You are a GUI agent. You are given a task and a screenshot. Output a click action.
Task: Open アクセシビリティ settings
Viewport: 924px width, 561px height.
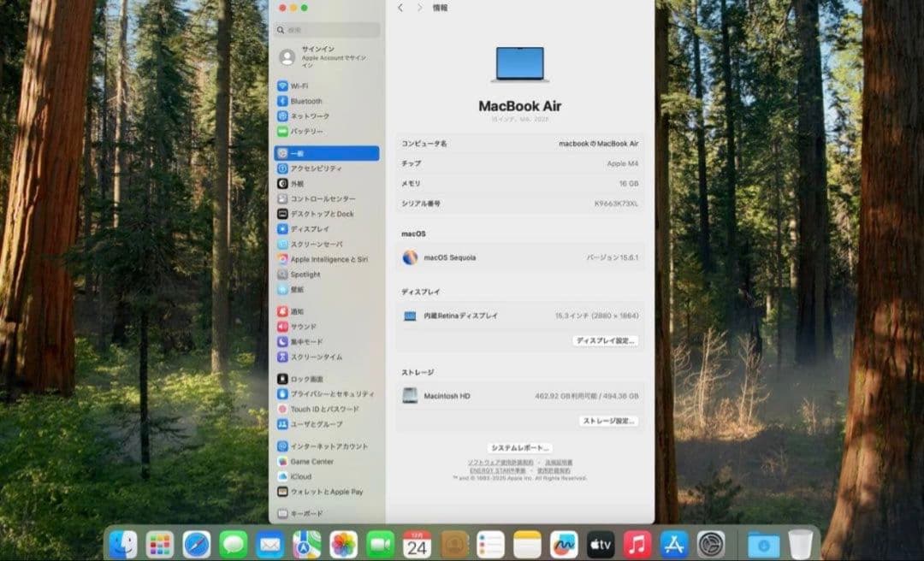click(317, 169)
